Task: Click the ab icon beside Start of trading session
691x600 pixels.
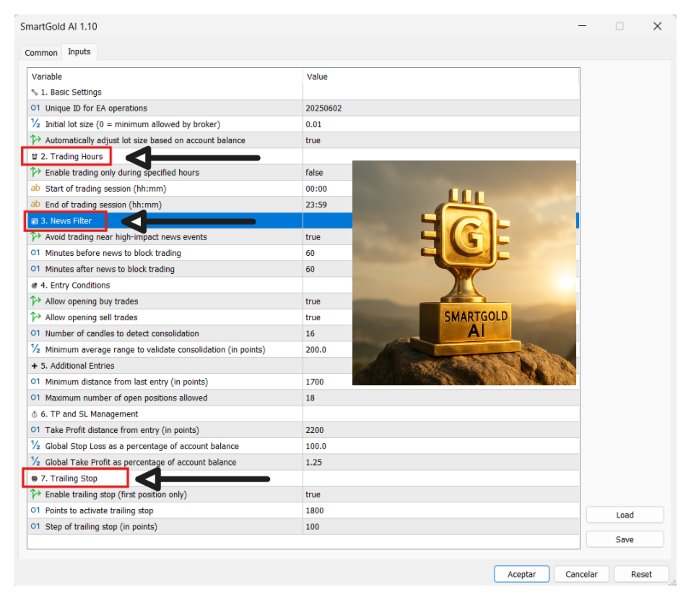Action: tap(35, 188)
